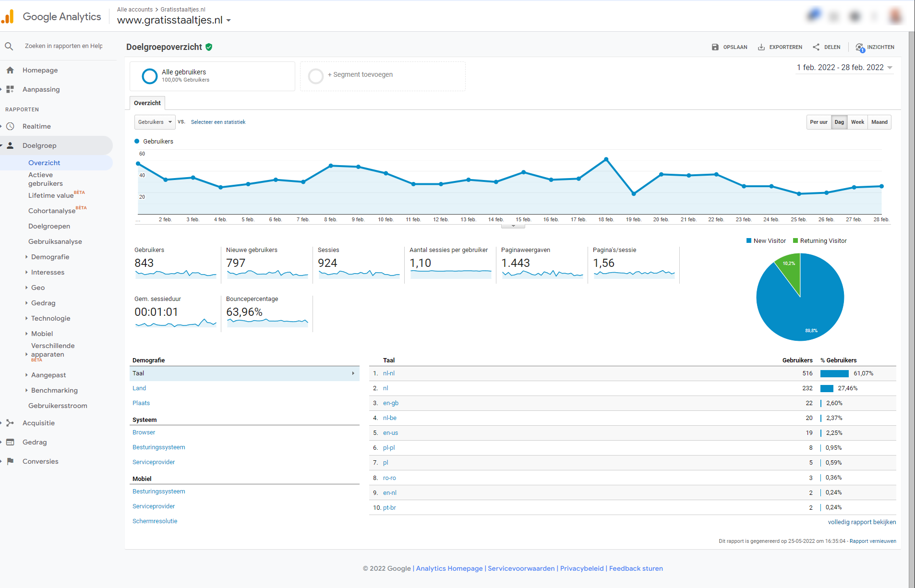Expand the Benchmarking submenu
Viewport: 915px width, 588px height.
point(26,390)
